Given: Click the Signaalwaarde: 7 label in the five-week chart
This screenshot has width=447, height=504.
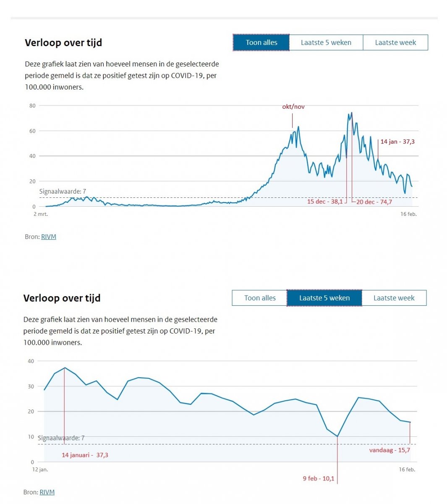Looking at the screenshot, I should tap(61, 438).
